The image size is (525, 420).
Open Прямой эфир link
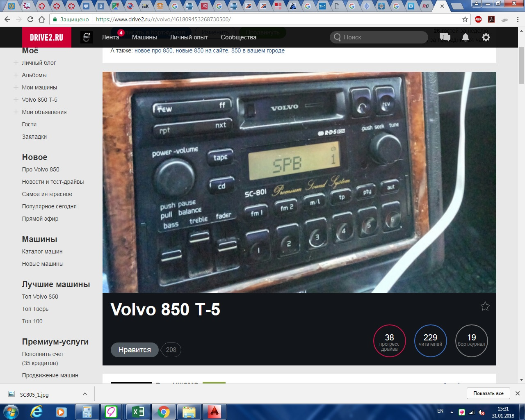tap(40, 219)
